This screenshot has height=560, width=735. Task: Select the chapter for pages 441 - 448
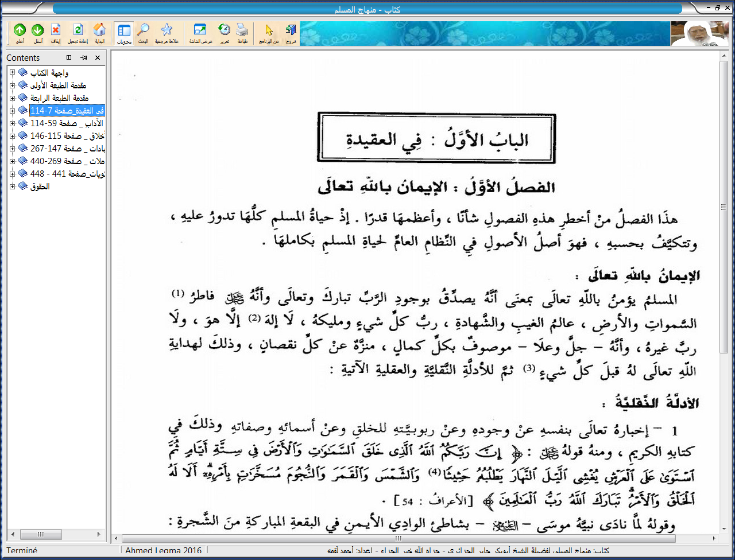click(x=67, y=173)
